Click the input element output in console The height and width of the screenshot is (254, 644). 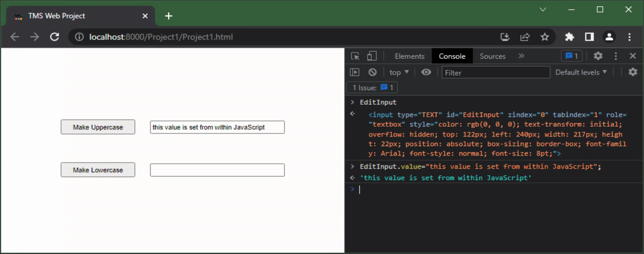click(x=497, y=134)
